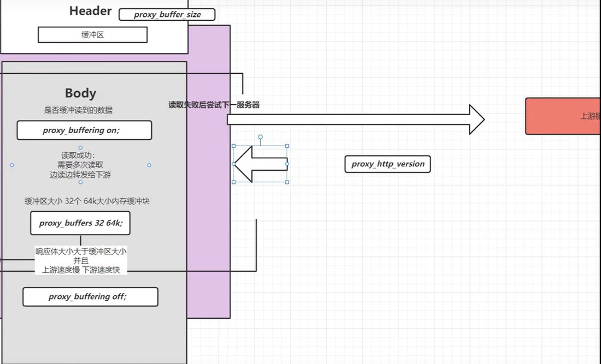The height and width of the screenshot is (364, 601).
Task: Click the left arrow's top-left resize handle
Action: point(234,146)
